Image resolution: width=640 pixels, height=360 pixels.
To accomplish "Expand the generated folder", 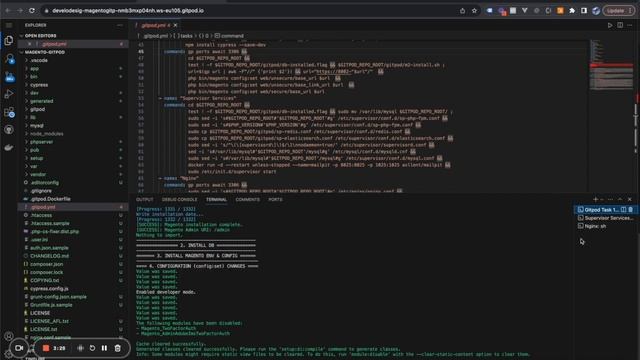I will (x=41, y=101).
